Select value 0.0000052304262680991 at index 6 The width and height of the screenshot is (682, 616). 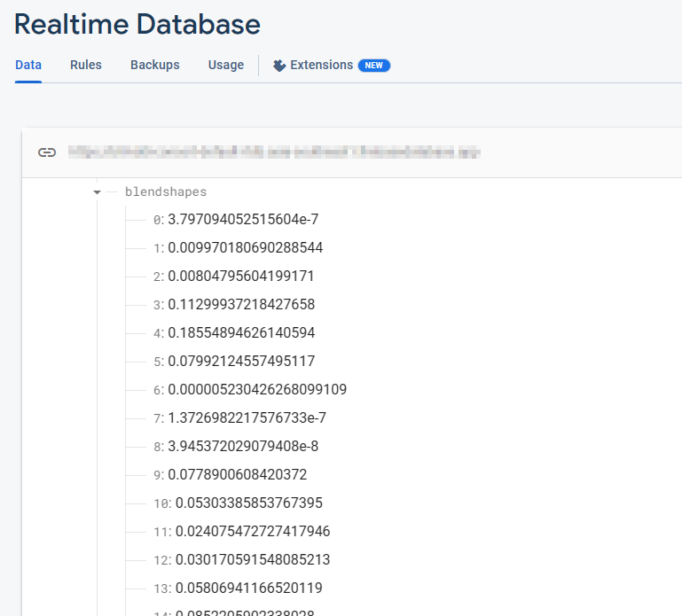(x=257, y=389)
